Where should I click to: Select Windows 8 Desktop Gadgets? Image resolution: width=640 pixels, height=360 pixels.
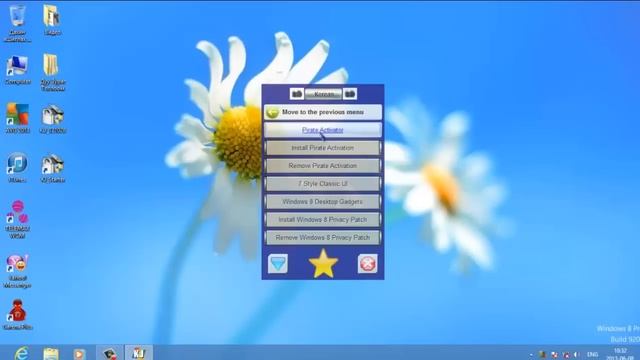pyautogui.click(x=323, y=202)
